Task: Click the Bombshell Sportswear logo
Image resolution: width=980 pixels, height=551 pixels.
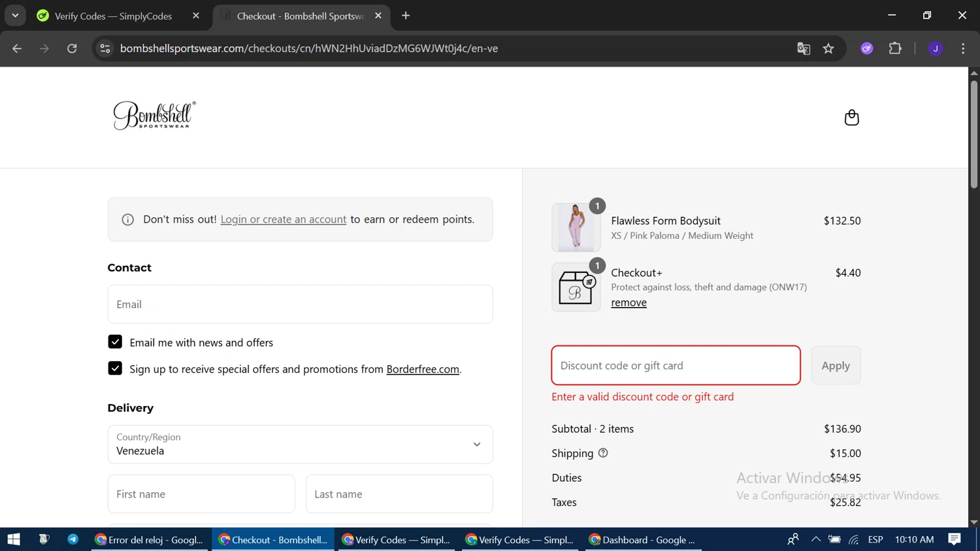Action: click(x=155, y=115)
